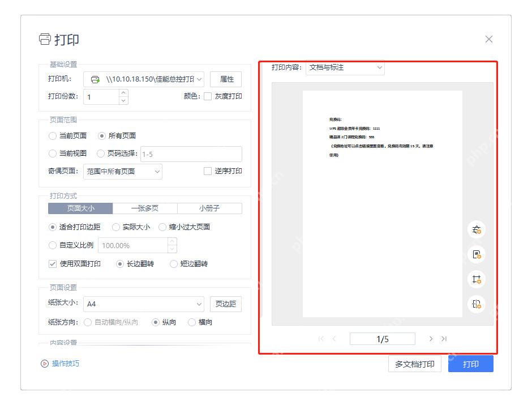Click the 1/5 page indicator field

click(383, 339)
